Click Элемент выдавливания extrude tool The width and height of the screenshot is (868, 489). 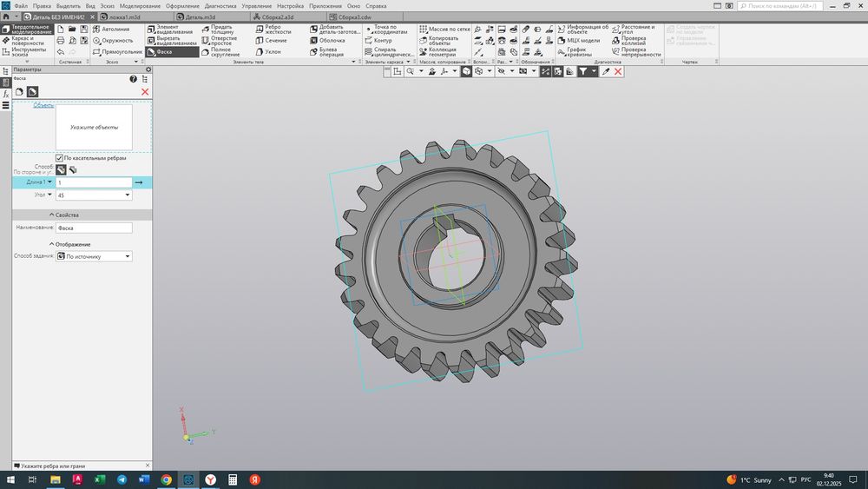click(x=172, y=29)
